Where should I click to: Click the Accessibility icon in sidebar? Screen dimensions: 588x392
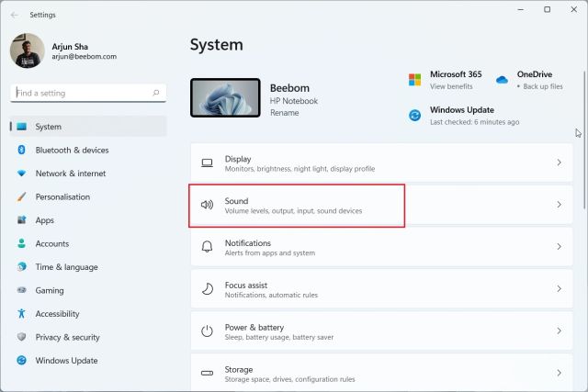coord(21,314)
